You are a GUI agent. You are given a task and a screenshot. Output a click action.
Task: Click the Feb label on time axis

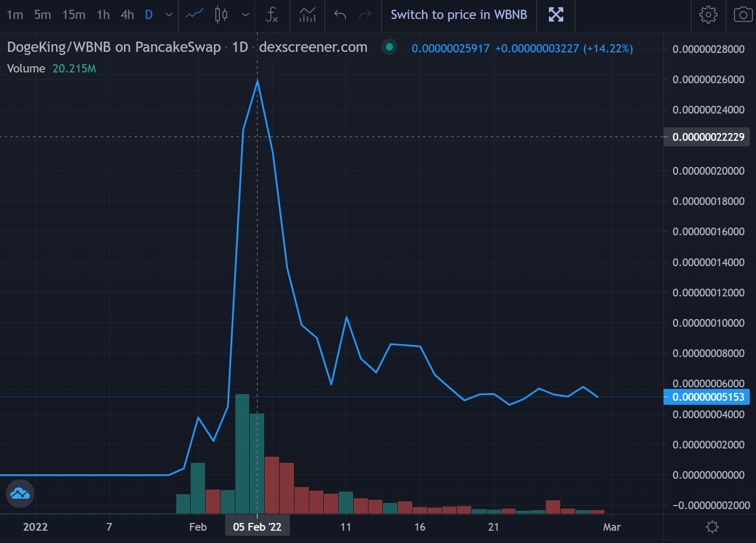point(198,527)
